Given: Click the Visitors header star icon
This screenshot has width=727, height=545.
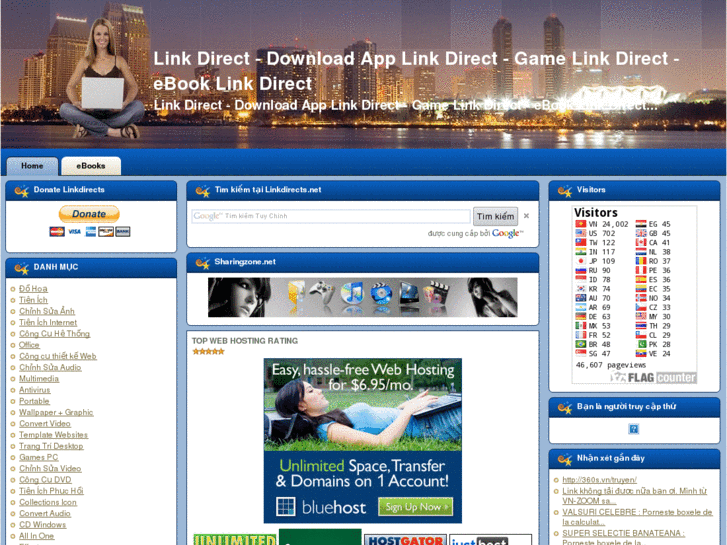Looking at the screenshot, I should click(x=565, y=191).
